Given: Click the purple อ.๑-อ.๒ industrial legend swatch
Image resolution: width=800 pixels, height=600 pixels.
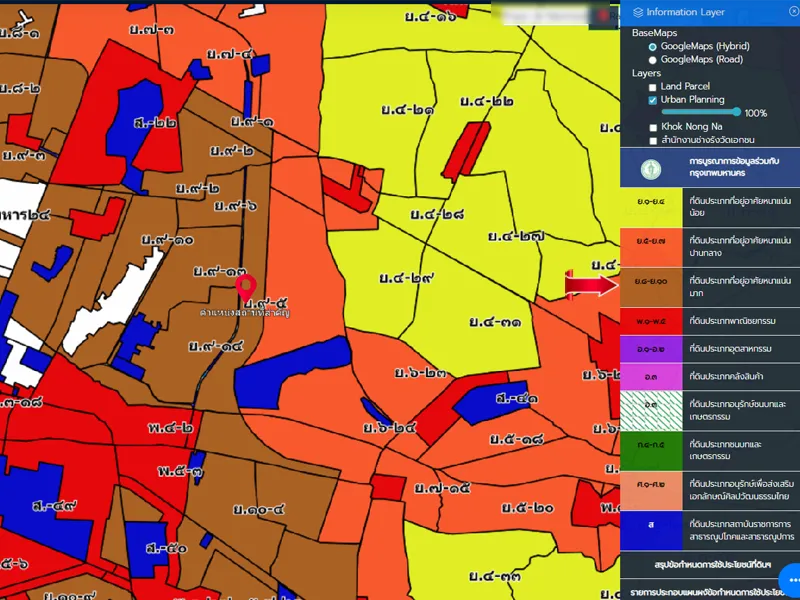Looking at the screenshot, I should 651,349.
